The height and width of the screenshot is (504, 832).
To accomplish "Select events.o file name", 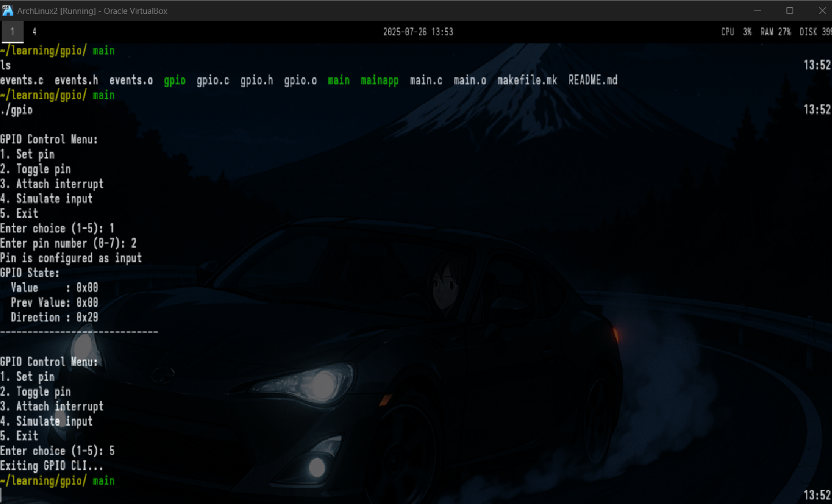I will 131,80.
